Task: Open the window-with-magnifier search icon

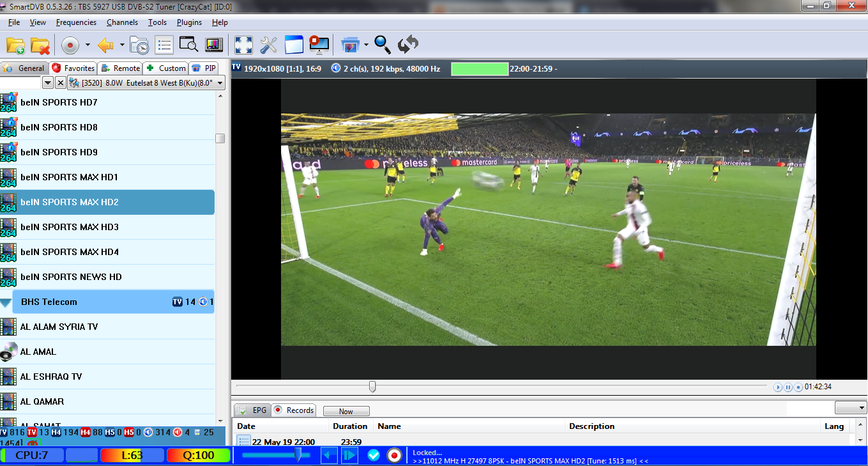Action: [189, 45]
